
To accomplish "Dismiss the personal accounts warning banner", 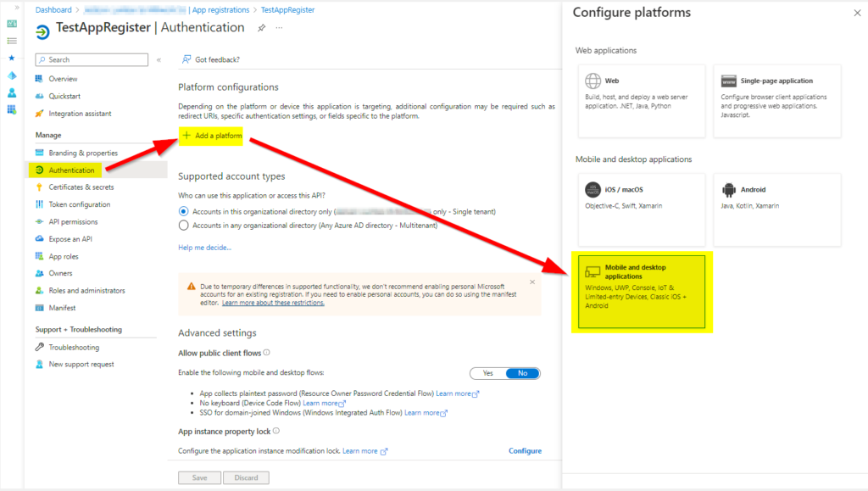I will [x=532, y=282].
